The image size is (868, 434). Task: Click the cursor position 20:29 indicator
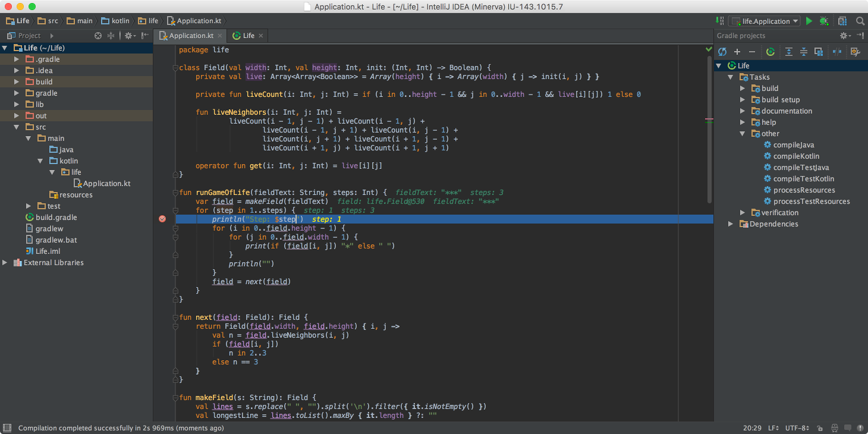752,428
